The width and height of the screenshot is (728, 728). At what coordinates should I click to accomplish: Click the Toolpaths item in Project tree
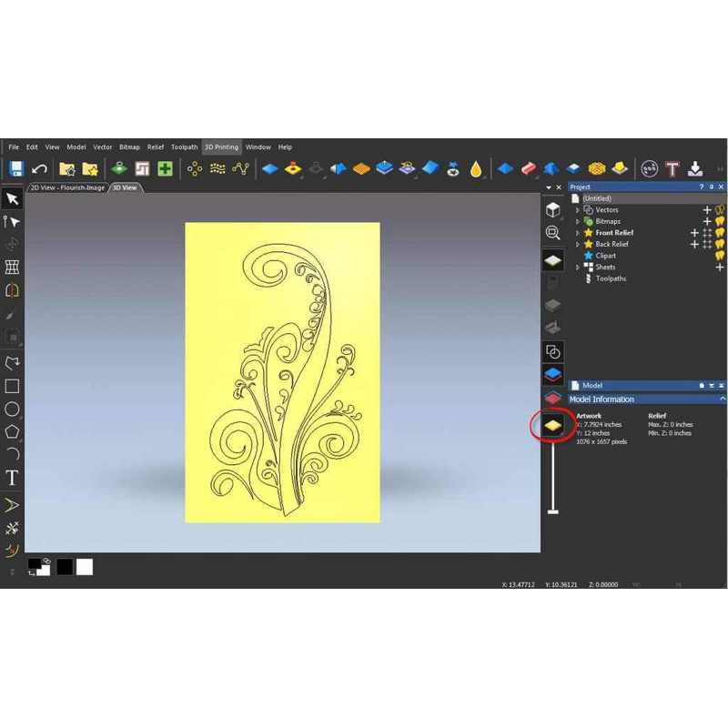611,279
